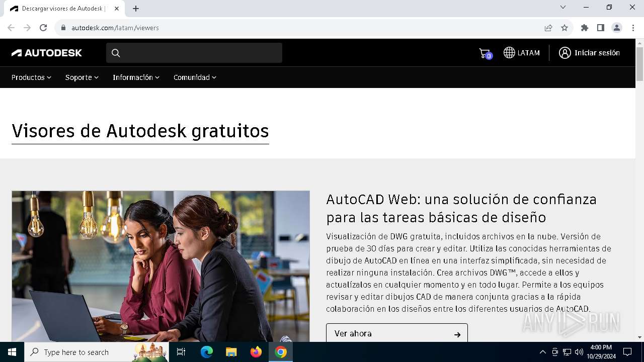Click the Windows taskbar search box
Viewport: 644px width, 362px height.
click(97, 352)
